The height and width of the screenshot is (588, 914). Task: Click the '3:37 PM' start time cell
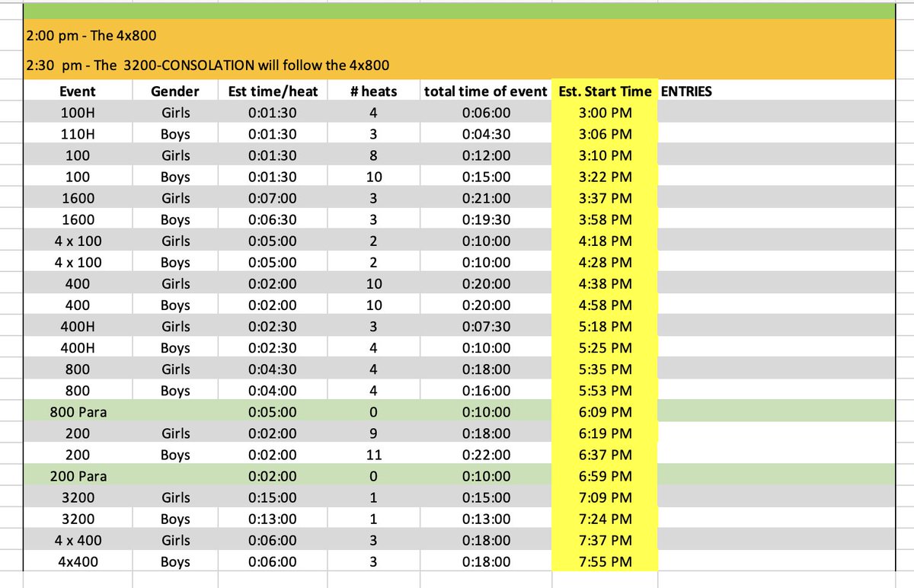tap(605, 198)
